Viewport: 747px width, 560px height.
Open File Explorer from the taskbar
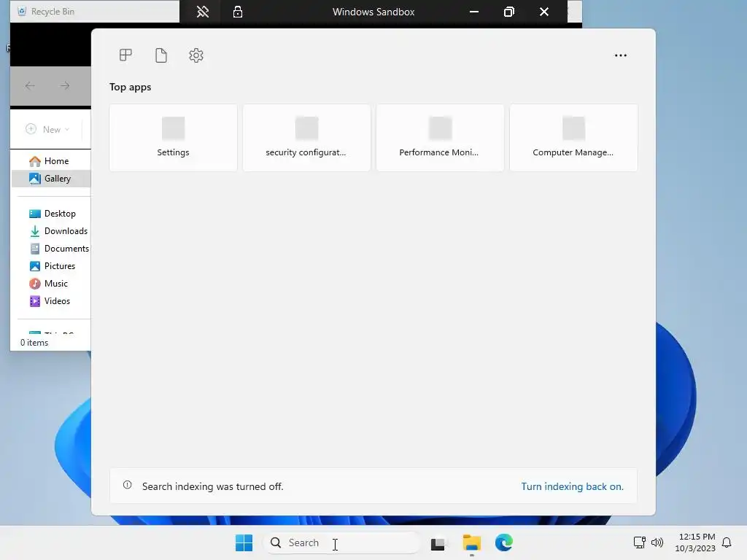click(472, 542)
